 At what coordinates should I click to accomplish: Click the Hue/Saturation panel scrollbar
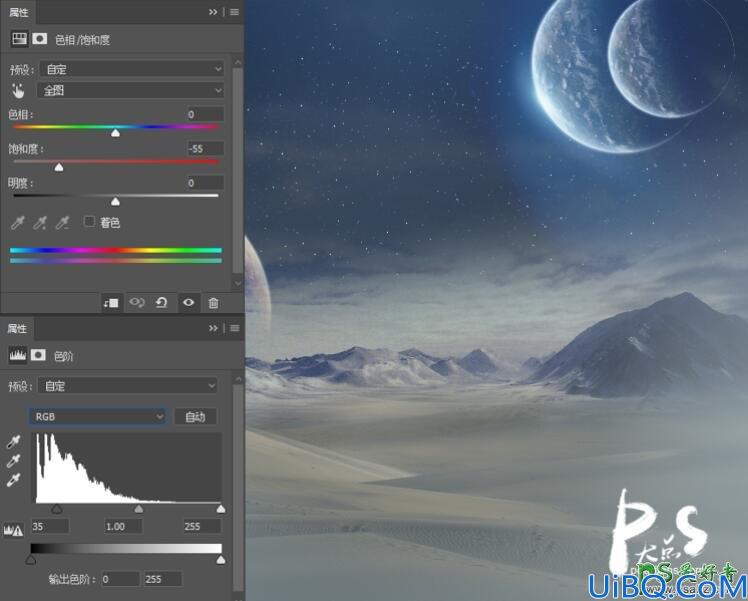(x=238, y=170)
